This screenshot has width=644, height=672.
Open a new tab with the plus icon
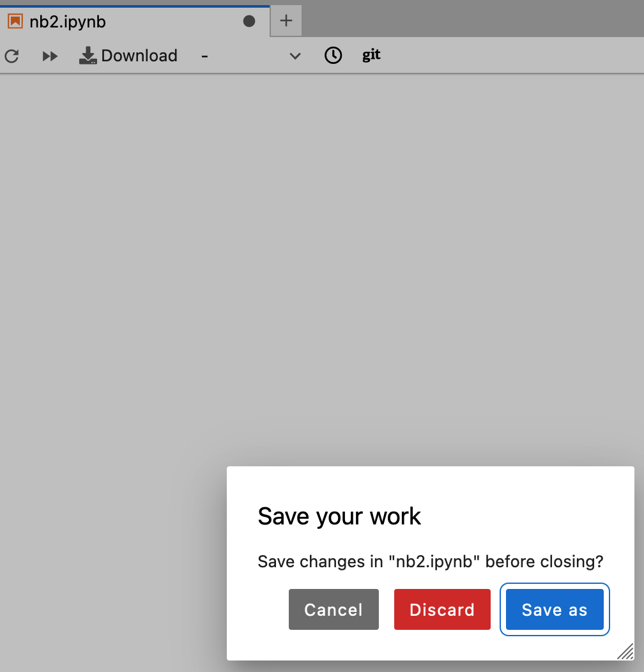[285, 20]
